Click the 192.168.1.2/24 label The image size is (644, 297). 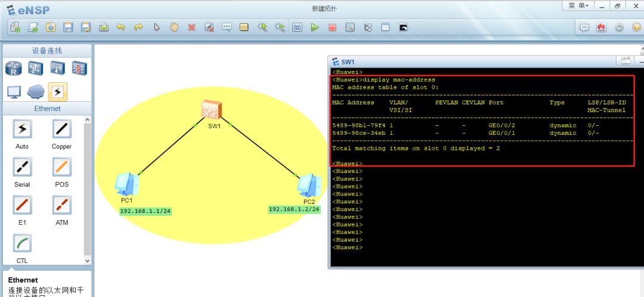point(294,209)
